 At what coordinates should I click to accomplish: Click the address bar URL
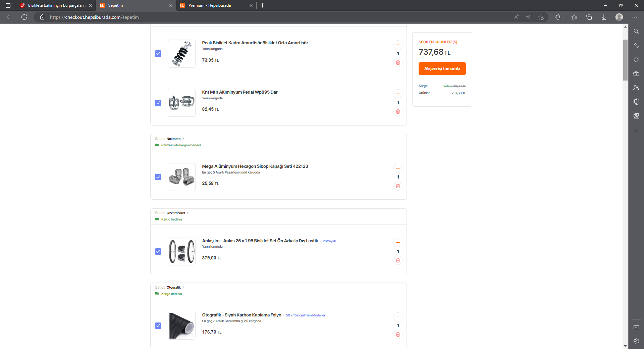click(94, 17)
